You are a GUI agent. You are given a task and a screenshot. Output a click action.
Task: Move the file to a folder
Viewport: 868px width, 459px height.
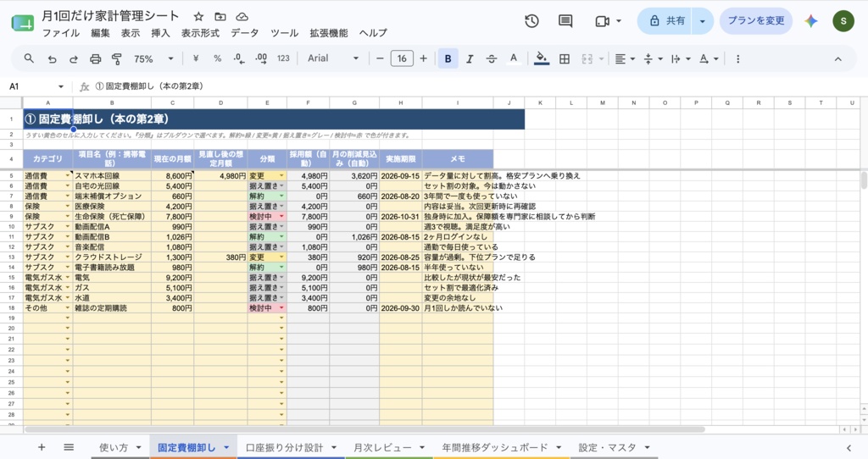[220, 17]
